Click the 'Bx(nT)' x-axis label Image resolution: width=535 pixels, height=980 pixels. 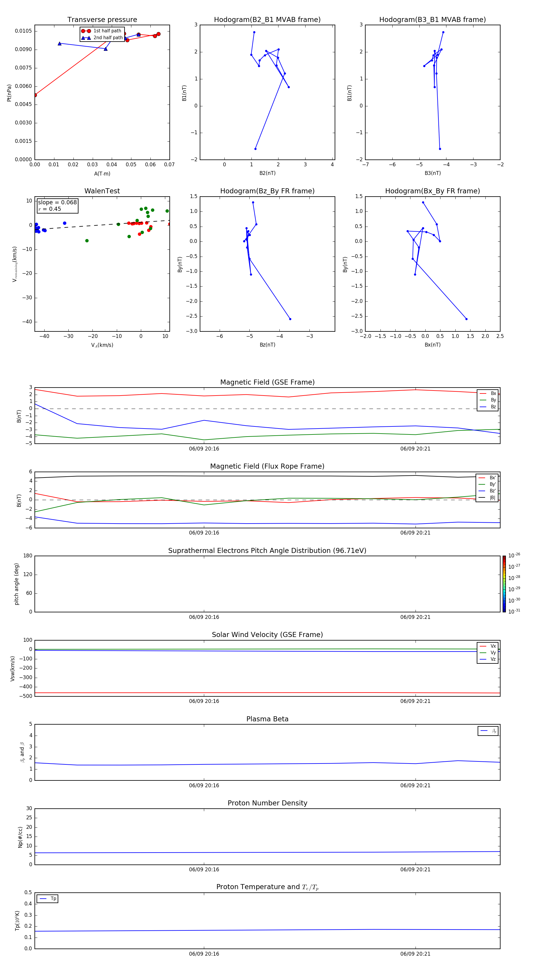click(x=432, y=345)
